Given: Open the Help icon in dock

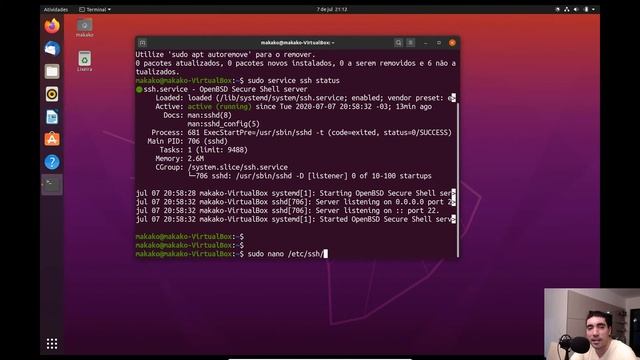Looking at the screenshot, I should [52, 162].
